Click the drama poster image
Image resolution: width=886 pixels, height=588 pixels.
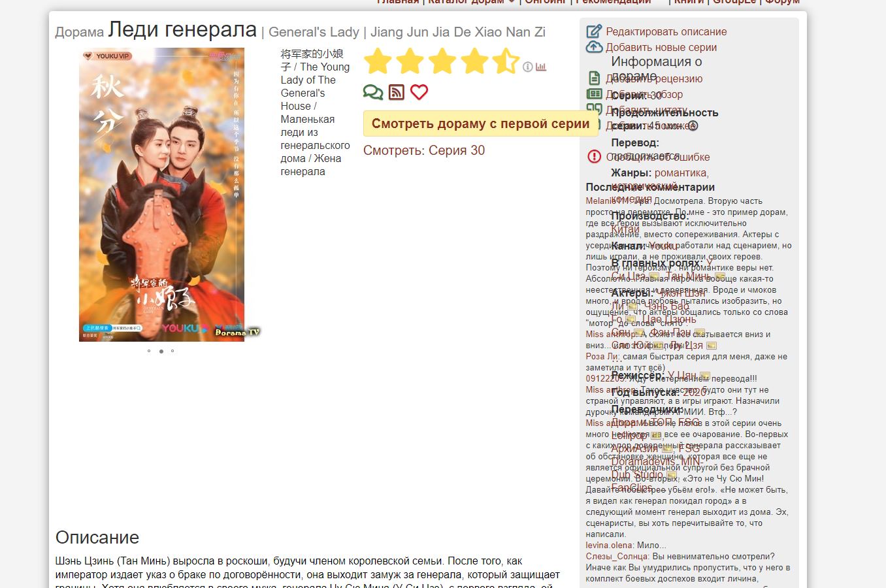(x=161, y=194)
